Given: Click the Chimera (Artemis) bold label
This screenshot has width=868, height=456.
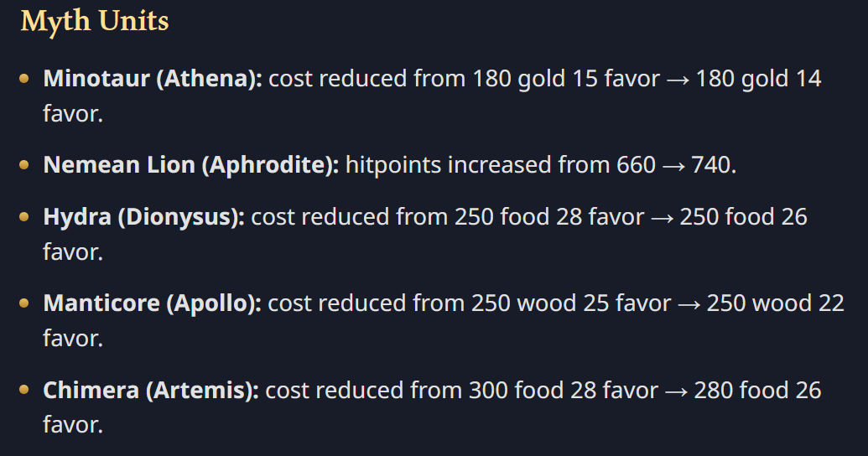Looking at the screenshot, I should tap(151, 390).
